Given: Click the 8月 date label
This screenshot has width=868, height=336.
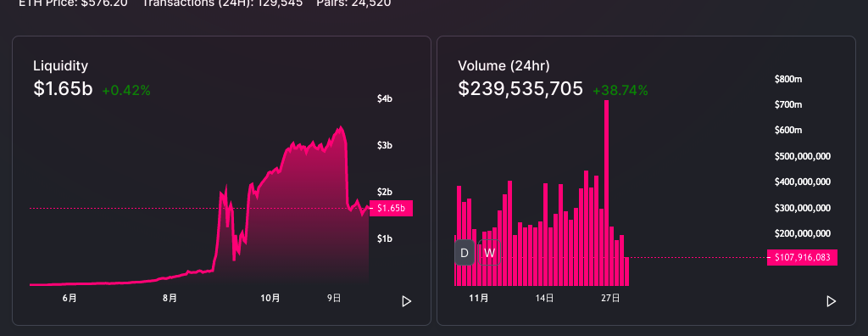Looking at the screenshot, I should pyautogui.click(x=170, y=299).
